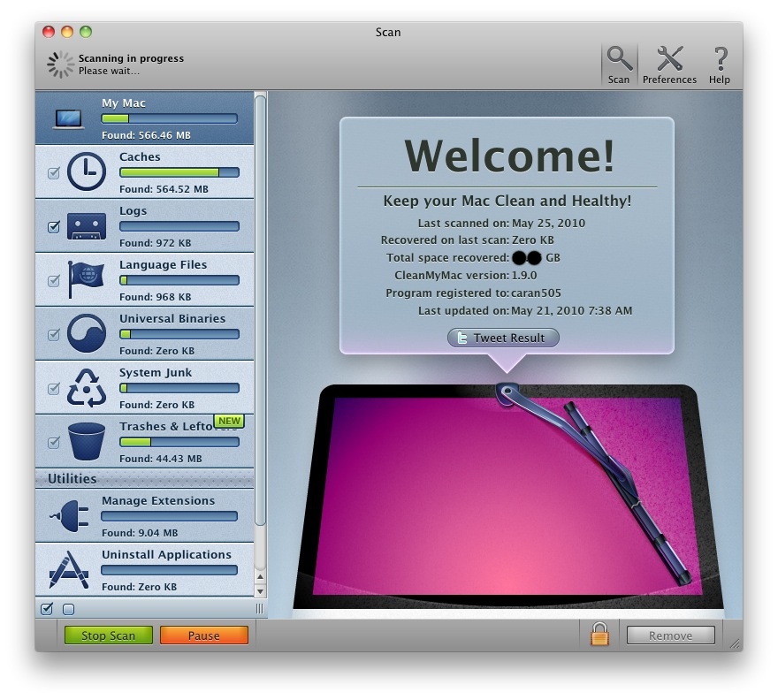Viewport: 778px width, 700px height.
Task: Toggle the Logs checkbox
Action: [x=54, y=227]
